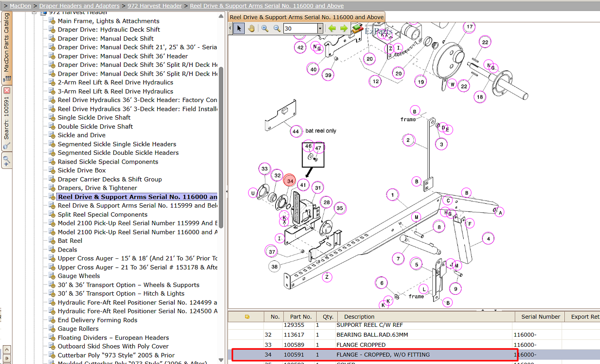Click the icon beside Drapers, Drive & Tightener
Screen dimensions: 600x364
52,188
